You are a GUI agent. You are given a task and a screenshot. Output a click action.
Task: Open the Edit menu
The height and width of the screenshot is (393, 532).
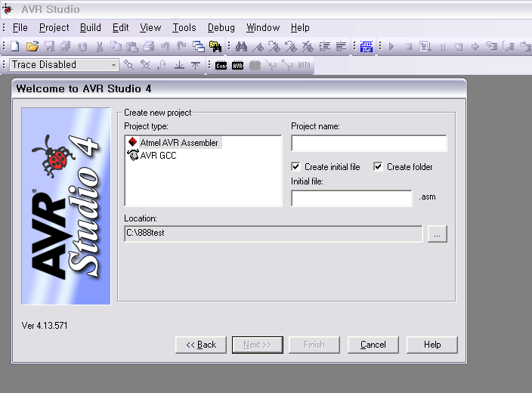click(120, 27)
